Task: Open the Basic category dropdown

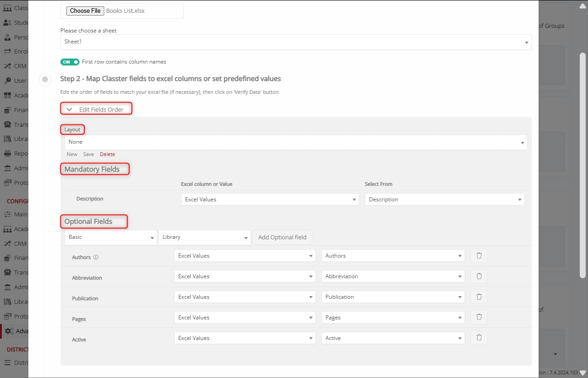Action: point(111,238)
